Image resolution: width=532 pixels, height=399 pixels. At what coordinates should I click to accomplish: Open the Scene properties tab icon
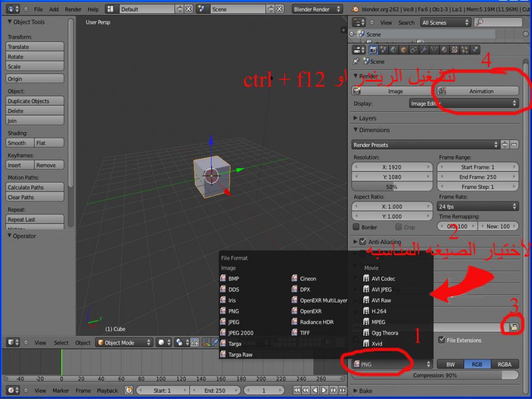(x=384, y=50)
